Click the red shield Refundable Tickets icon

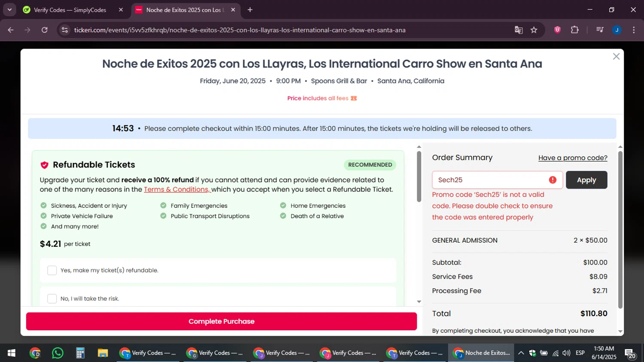(x=44, y=165)
